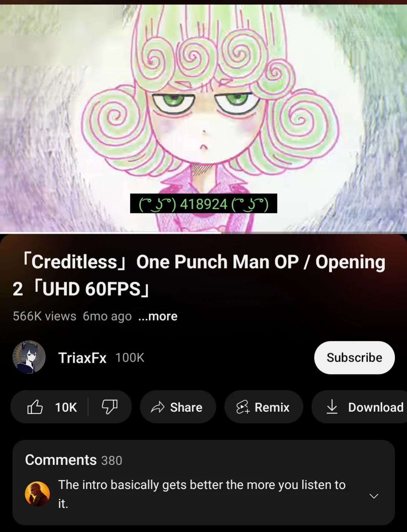Tap the Remix label text
Viewport: 407px width, 532px height.
point(272,407)
